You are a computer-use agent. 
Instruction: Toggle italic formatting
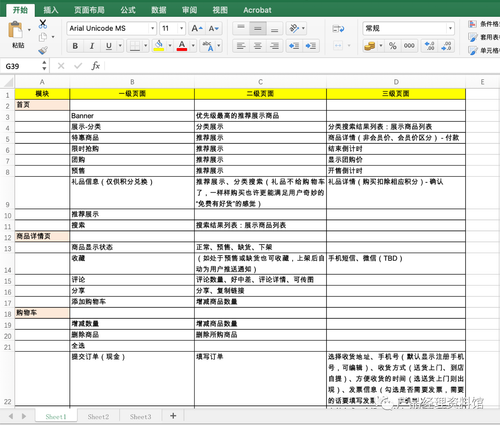pos(92,46)
